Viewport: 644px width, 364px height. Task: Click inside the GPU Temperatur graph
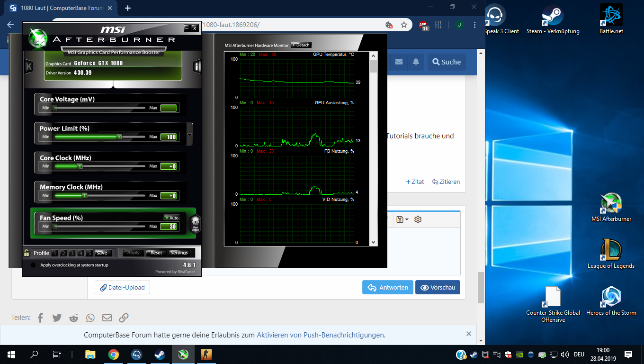point(297,78)
